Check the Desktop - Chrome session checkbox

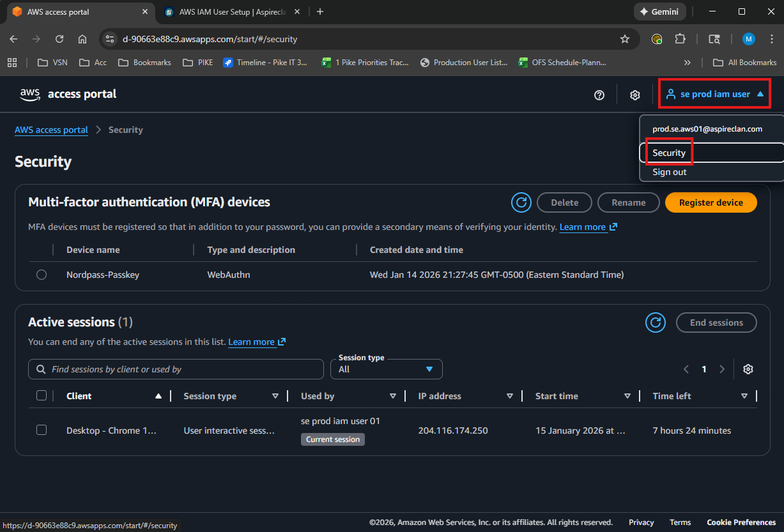click(x=42, y=430)
